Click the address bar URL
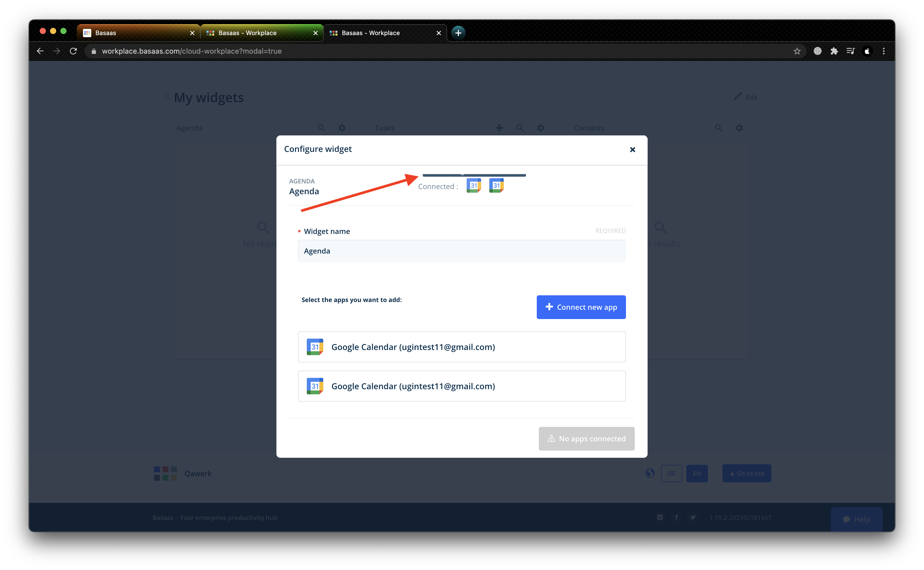The image size is (924, 570). (192, 51)
